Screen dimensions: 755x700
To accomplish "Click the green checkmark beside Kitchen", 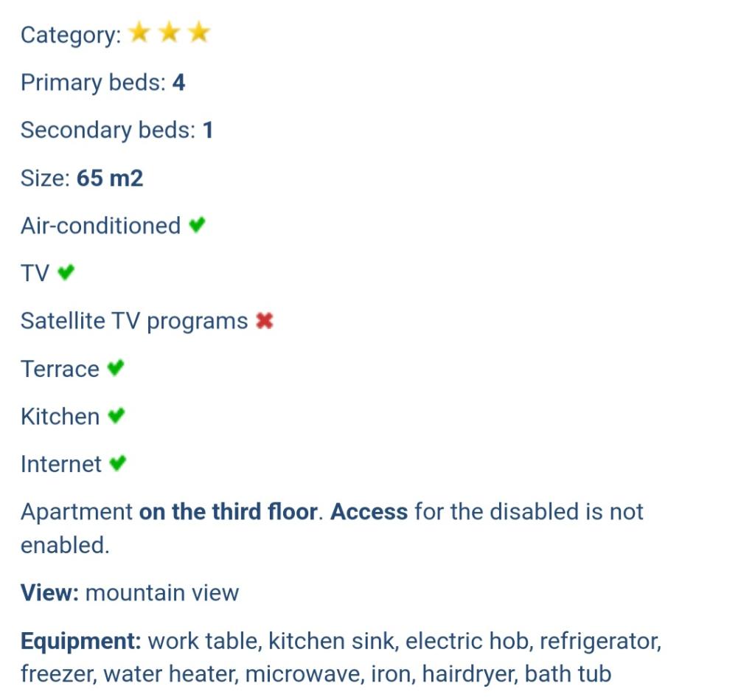I will pyautogui.click(x=116, y=416).
